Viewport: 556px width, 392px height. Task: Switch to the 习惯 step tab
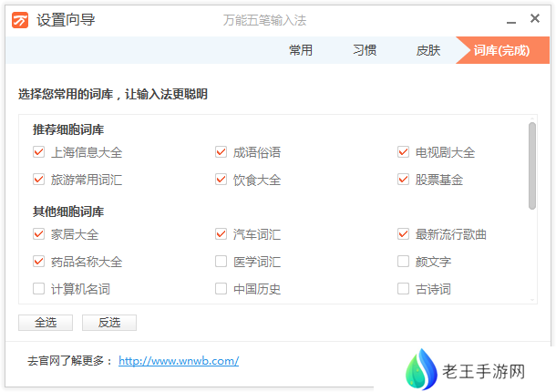365,50
